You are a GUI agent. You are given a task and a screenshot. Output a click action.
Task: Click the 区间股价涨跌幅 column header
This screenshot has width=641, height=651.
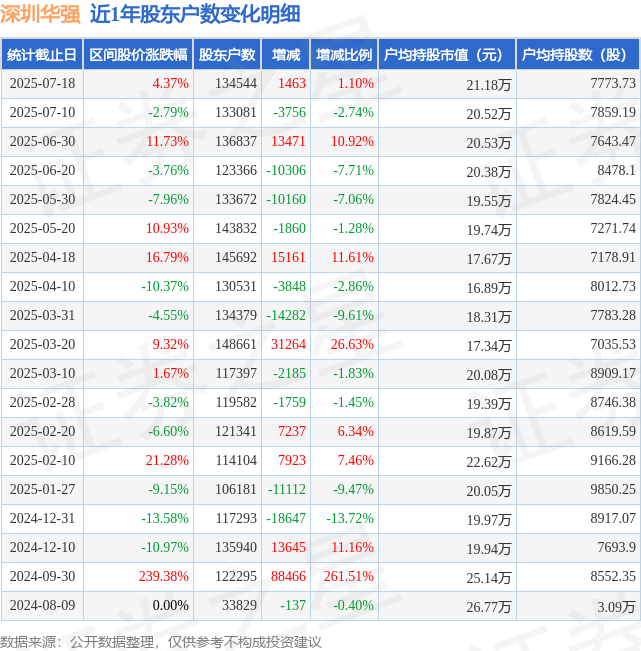tap(138, 54)
